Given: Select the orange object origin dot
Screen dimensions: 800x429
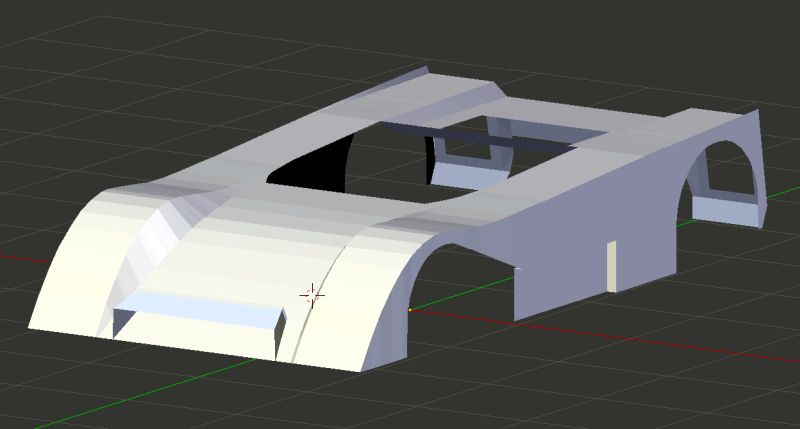Looking at the screenshot, I should coord(410,310).
